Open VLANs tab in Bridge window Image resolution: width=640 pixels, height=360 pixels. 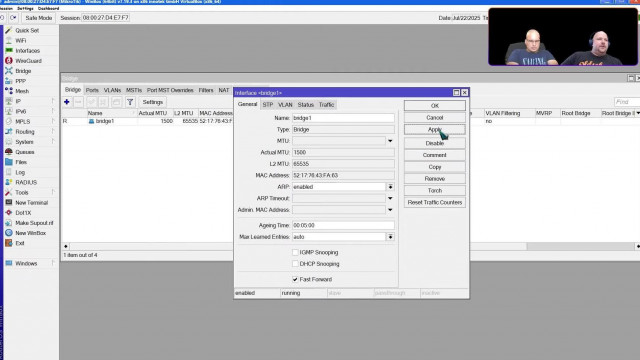[x=112, y=90]
